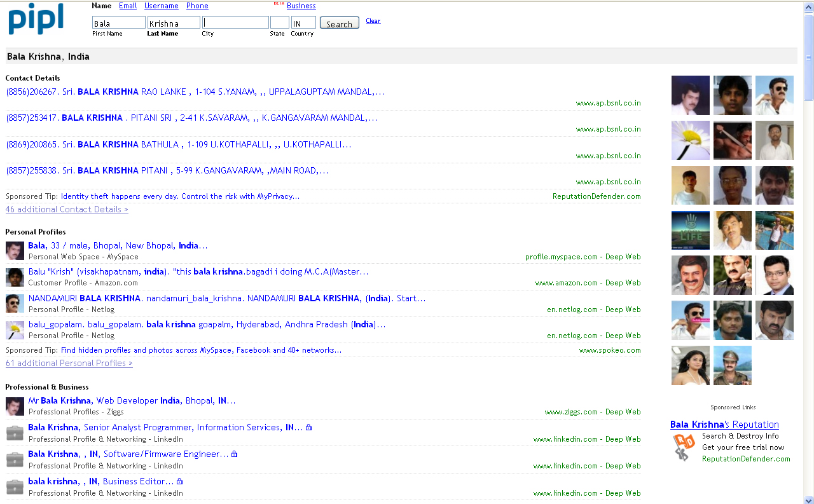The image size is (814, 504).
Task: Click the Clear link next to Search
Action: pos(373,21)
